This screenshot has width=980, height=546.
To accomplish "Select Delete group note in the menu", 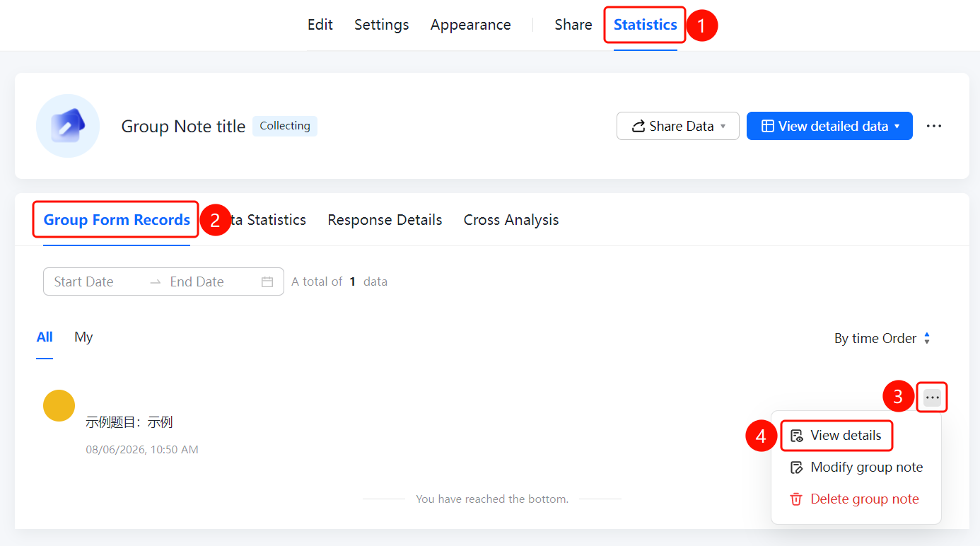I will [x=856, y=499].
